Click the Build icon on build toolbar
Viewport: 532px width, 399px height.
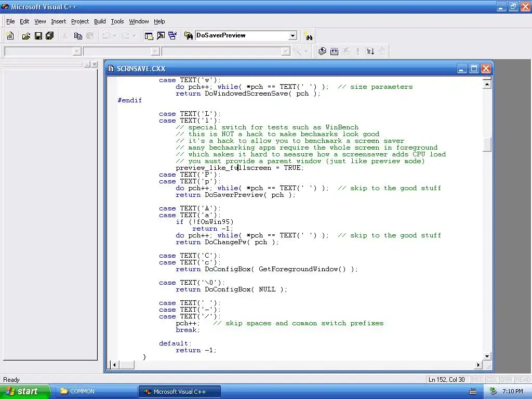334,51
